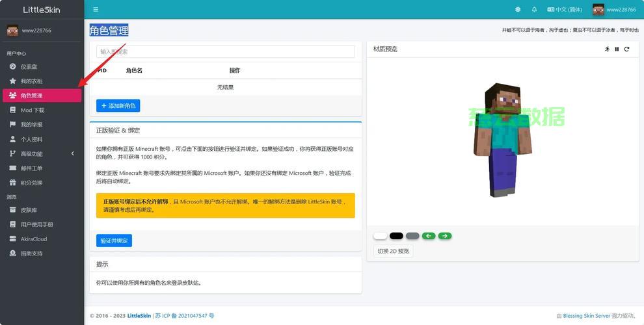
Task: Click the 验证并绑定 button
Action: click(114, 240)
